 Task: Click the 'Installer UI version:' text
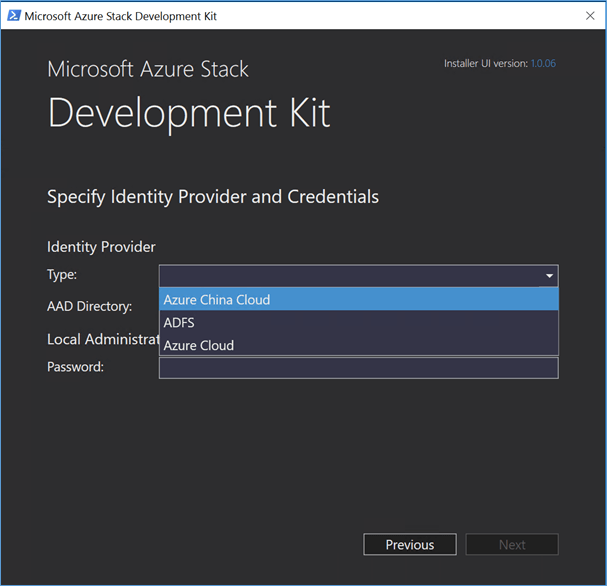coord(486,63)
